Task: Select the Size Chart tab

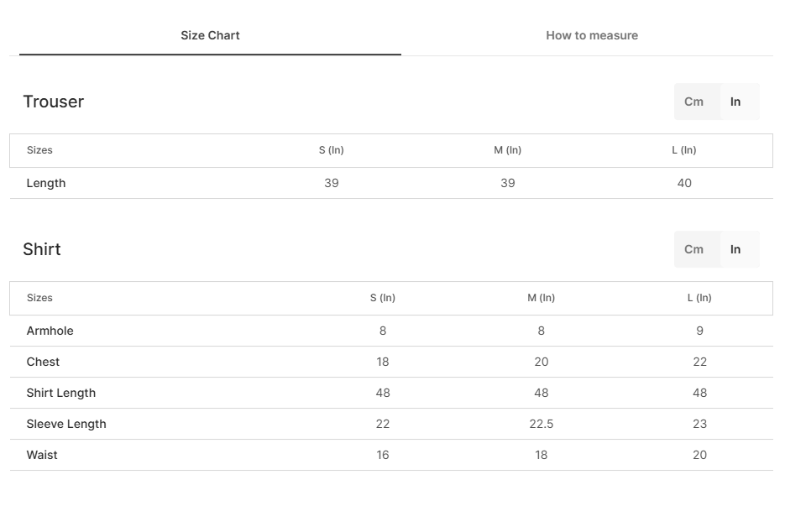Action: coord(210,35)
